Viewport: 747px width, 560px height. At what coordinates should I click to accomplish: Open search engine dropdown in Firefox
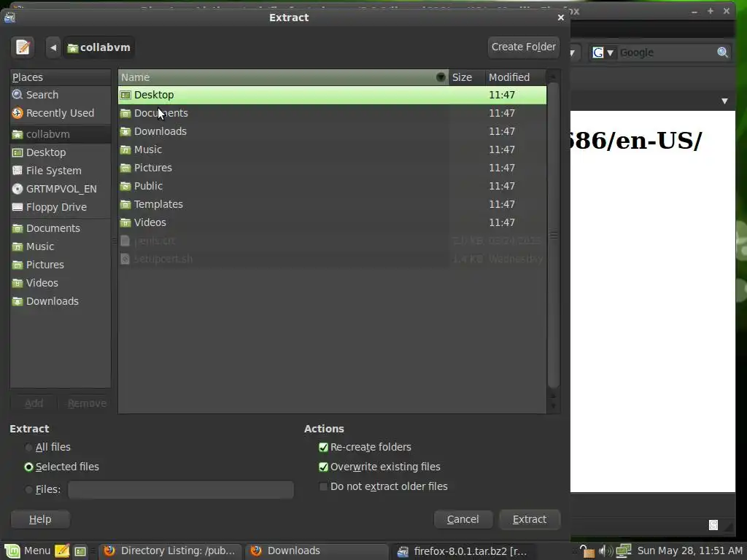[603, 52]
